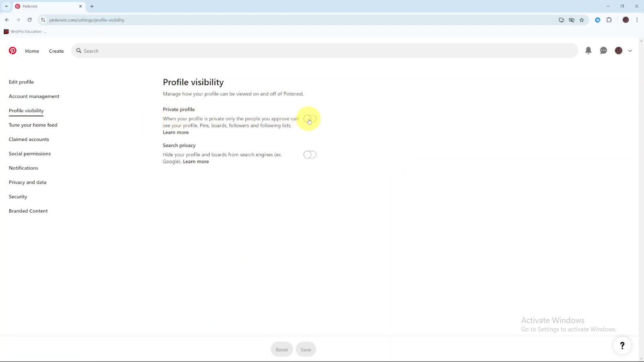
Task: Open WebPro Education bookmark
Action: click(x=25, y=31)
